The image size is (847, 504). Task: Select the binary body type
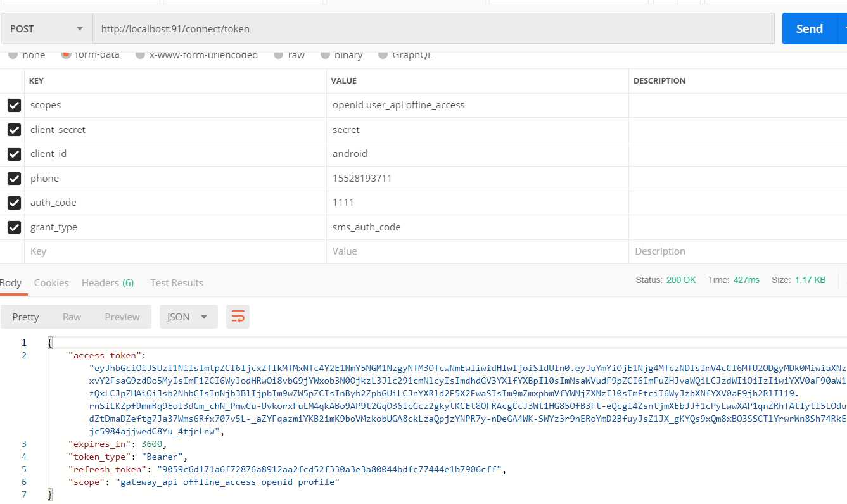(341, 55)
